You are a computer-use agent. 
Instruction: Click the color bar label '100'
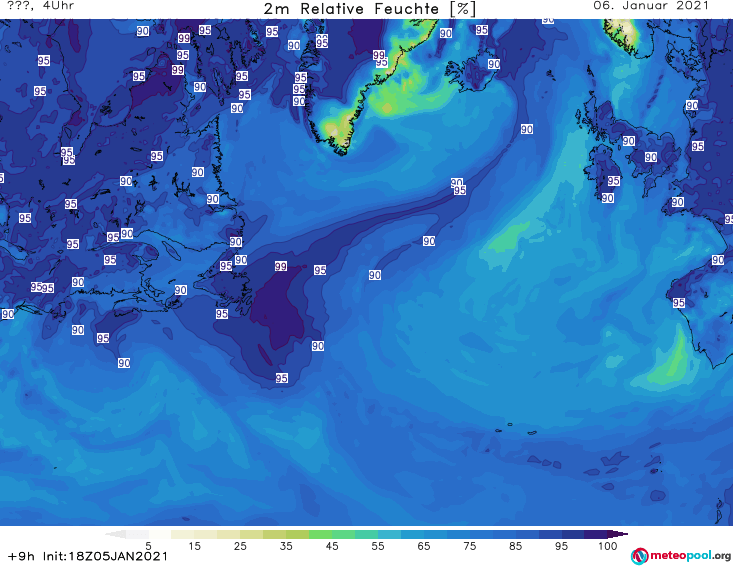point(607,546)
